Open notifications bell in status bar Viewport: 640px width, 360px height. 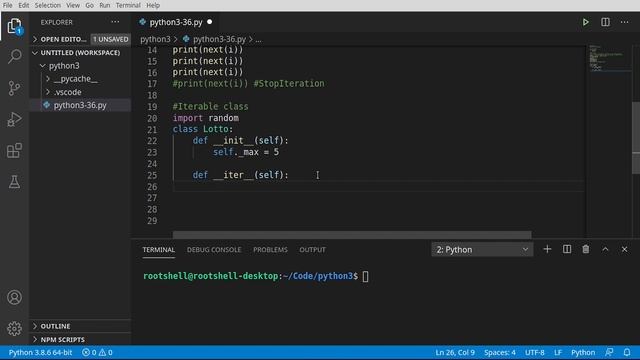(627, 352)
